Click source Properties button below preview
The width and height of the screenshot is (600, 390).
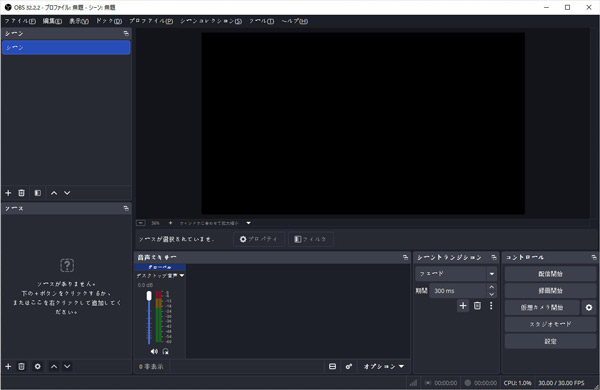[259, 239]
